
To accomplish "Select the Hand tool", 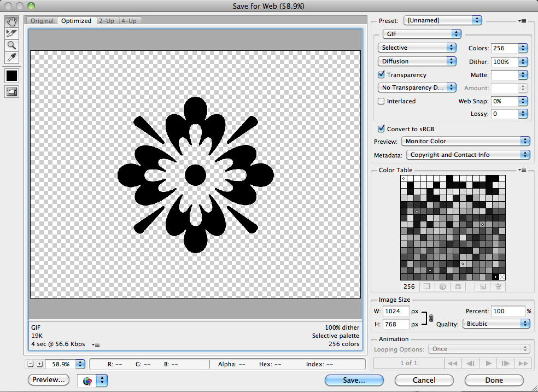I will click(x=11, y=22).
